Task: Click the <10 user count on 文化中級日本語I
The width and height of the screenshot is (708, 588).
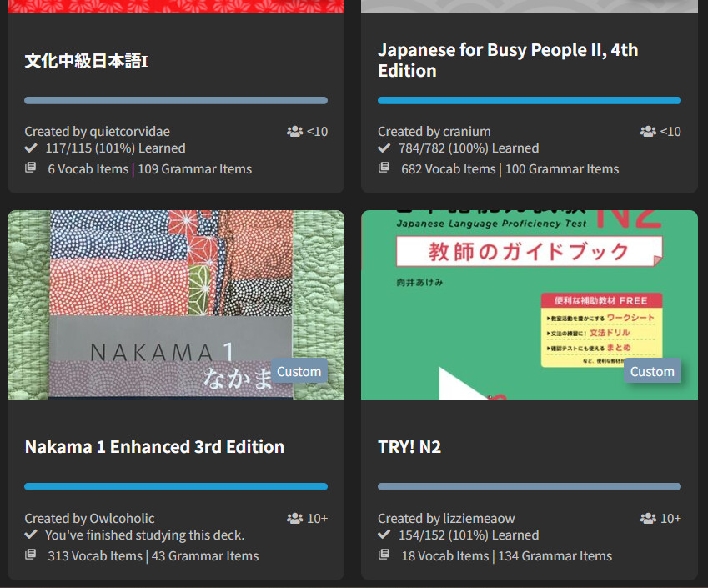Action: pos(318,132)
